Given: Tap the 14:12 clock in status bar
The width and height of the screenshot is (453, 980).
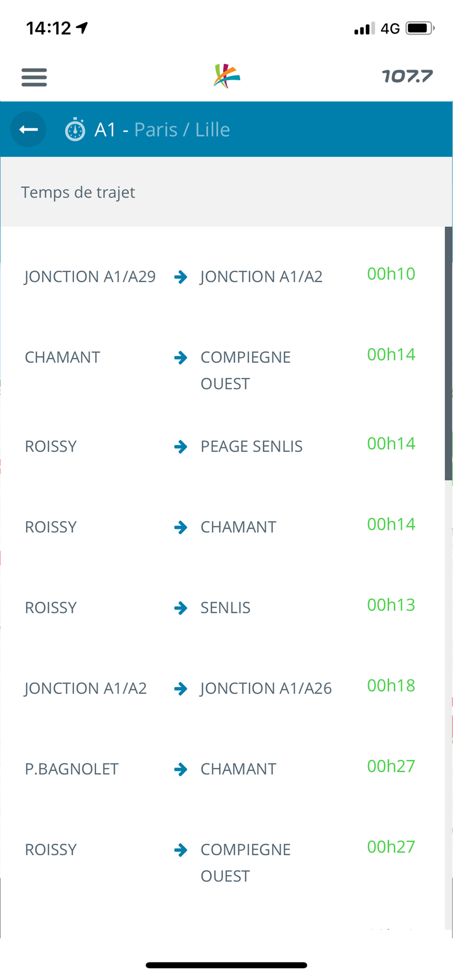Looking at the screenshot, I should (x=49, y=28).
